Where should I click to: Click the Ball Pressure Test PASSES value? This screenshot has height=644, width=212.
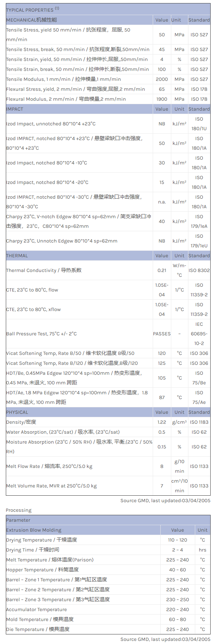162,334
